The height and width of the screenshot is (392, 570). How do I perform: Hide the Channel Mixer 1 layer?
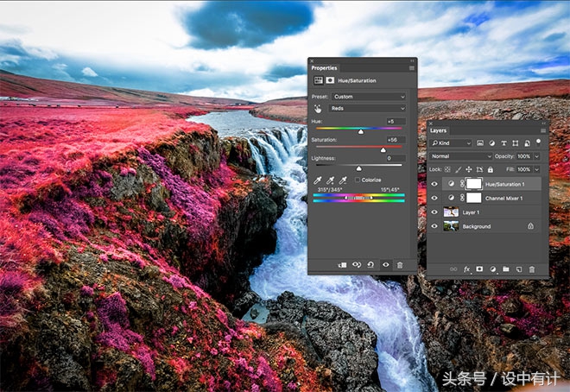point(434,198)
